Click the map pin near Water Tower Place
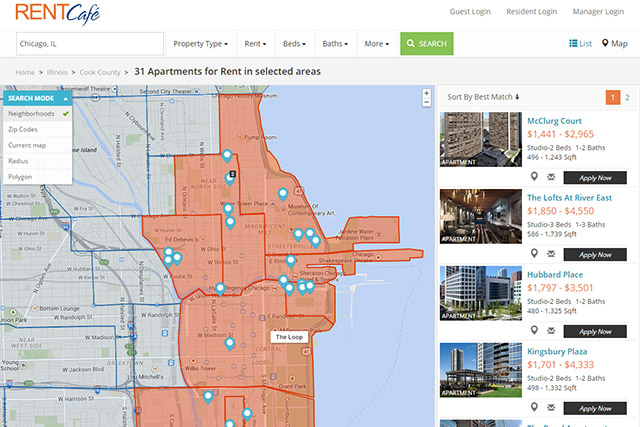640x427 pixels. (x=228, y=210)
